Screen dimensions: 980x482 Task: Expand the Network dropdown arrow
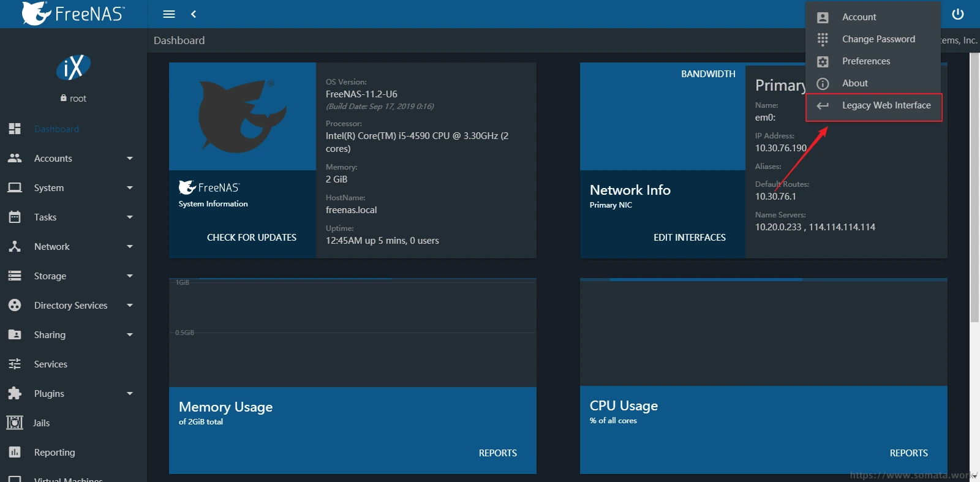[x=129, y=247]
